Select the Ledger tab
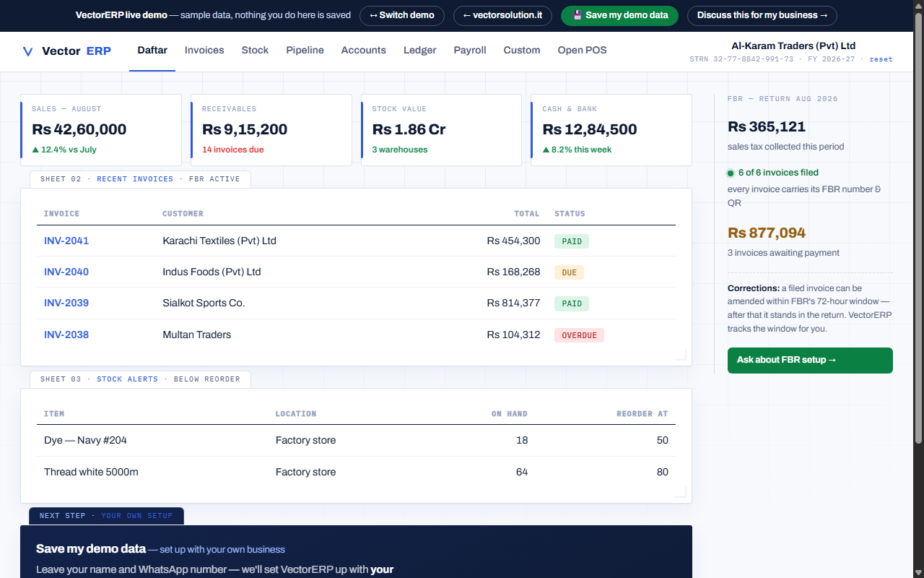924x578 pixels. coord(420,51)
